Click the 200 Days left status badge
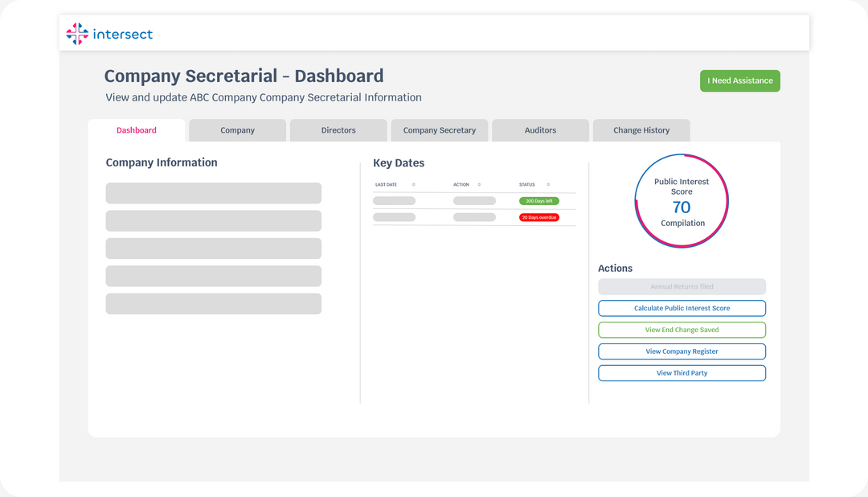This screenshot has width=868, height=497. (538, 201)
